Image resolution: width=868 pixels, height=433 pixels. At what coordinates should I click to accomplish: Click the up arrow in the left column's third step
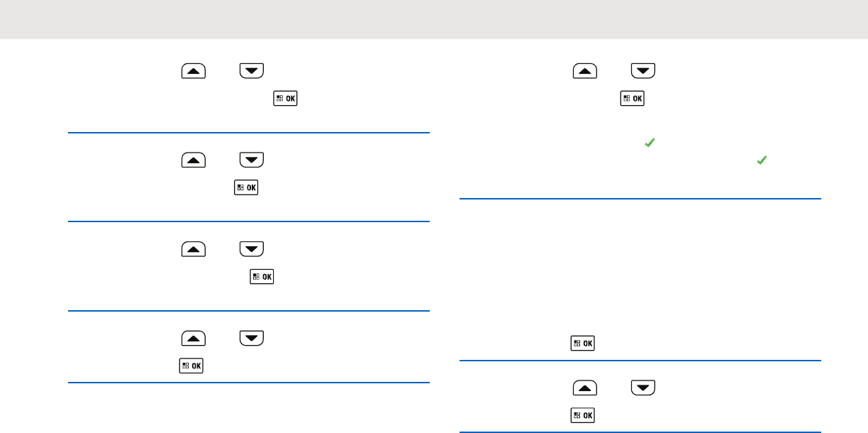194,249
